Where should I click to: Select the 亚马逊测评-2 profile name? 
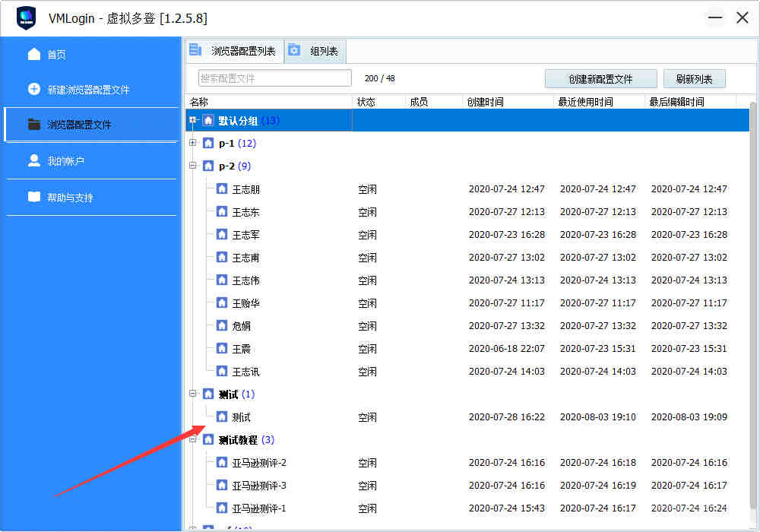(259, 463)
